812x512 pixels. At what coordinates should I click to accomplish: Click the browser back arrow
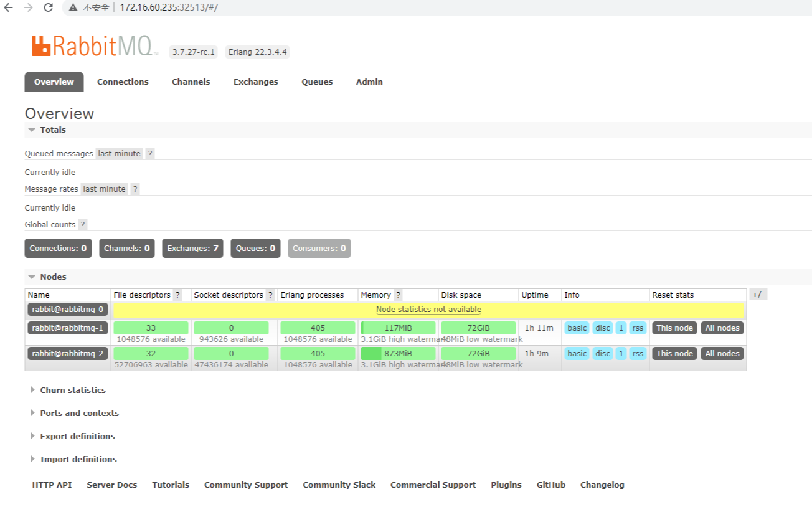click(9, 7)
